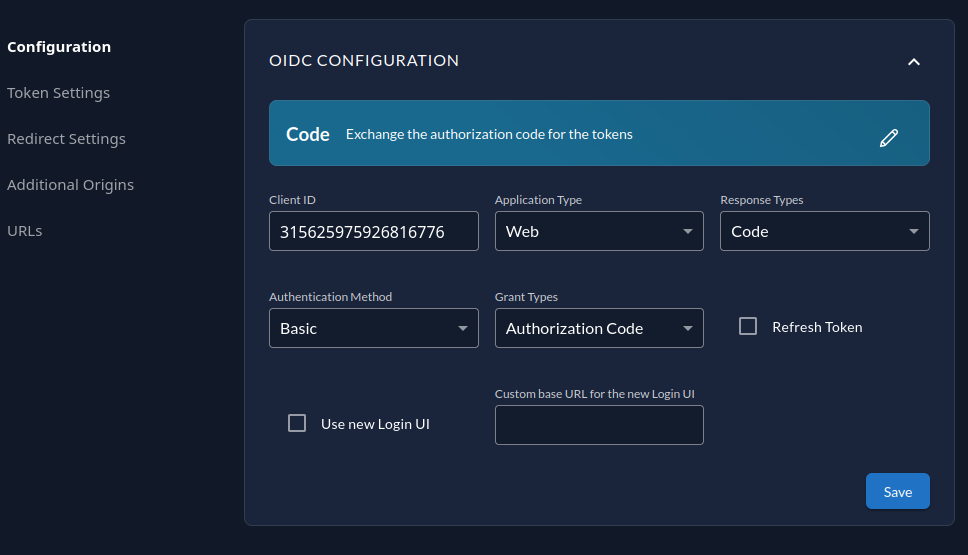Enable the Refresh Token checkbox
The height and width of the screenshot is (555, 968).
(x=748, y=326)
